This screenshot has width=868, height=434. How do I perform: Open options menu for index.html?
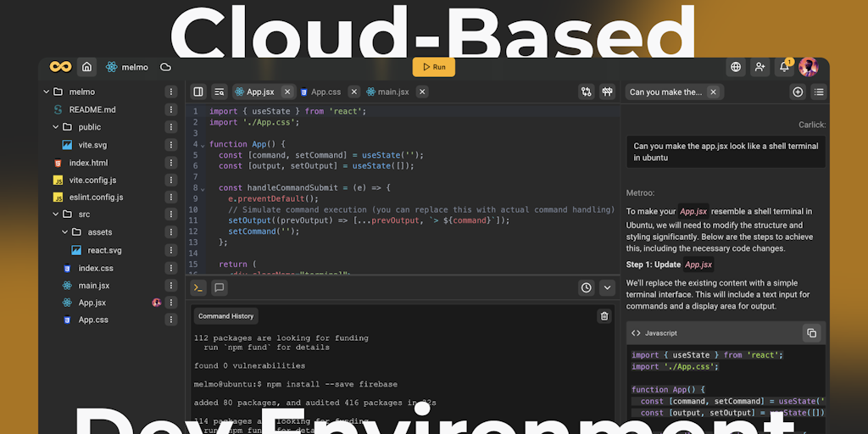171,163
